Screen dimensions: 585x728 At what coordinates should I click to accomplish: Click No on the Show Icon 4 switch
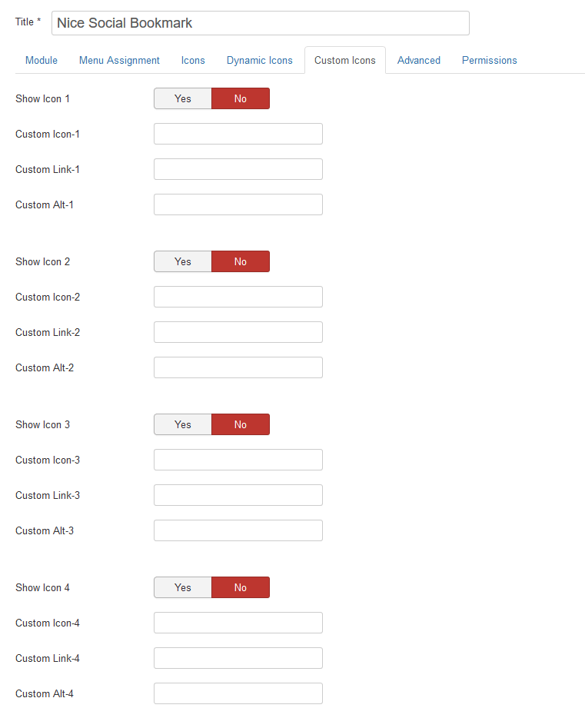[x=241, y=587]
